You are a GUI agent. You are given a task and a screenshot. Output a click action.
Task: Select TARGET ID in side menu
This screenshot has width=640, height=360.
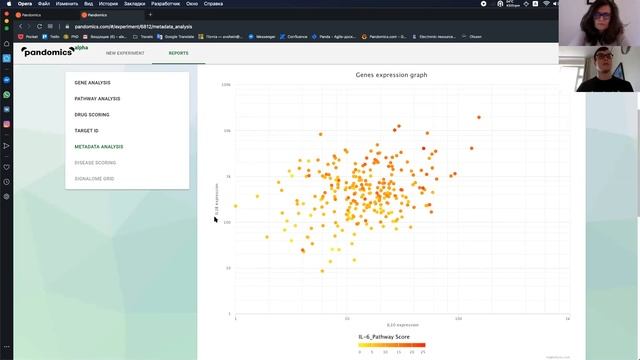87,131
